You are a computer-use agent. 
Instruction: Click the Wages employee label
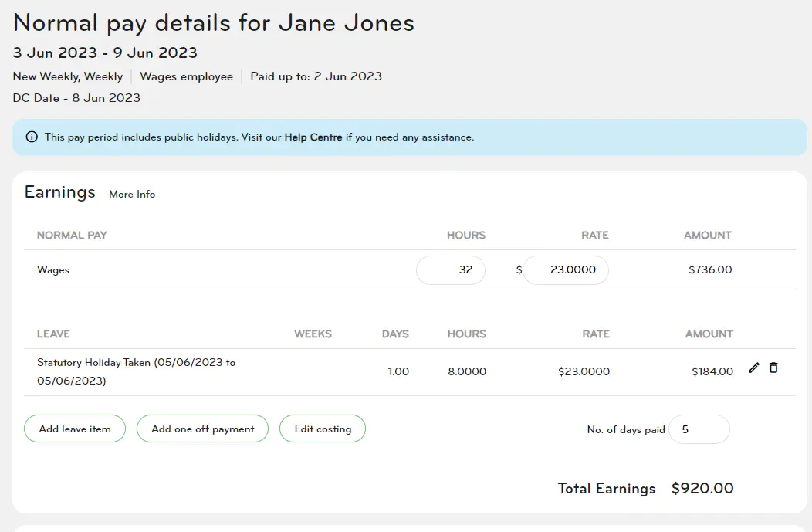click(186, 76)
